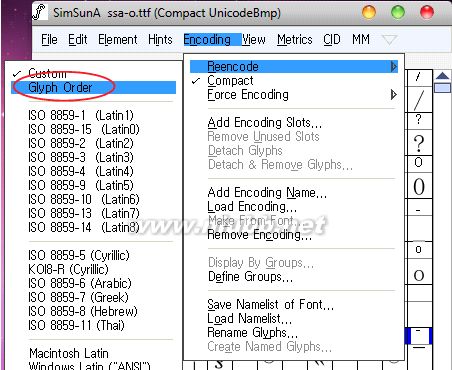Open the View menu
The height and width of the screenshot is (370, 452).
tap(254, 40)
